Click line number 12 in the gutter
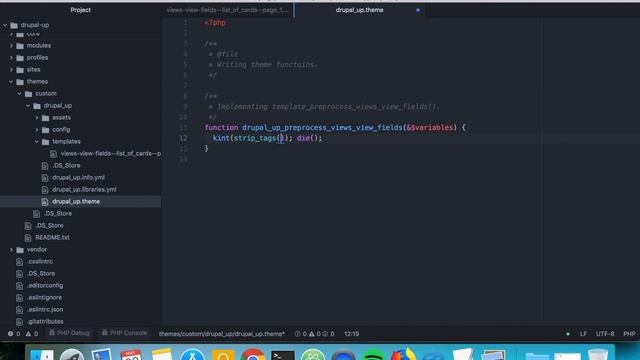 click(x=183, y=138)
